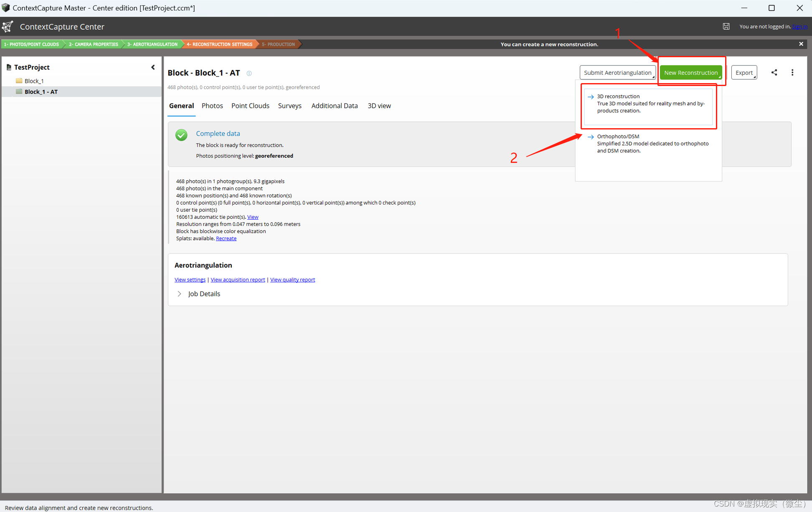Open the Export dropdown
Image resolution: width=812 pixels, height=512 pixels.
(744, 72)
